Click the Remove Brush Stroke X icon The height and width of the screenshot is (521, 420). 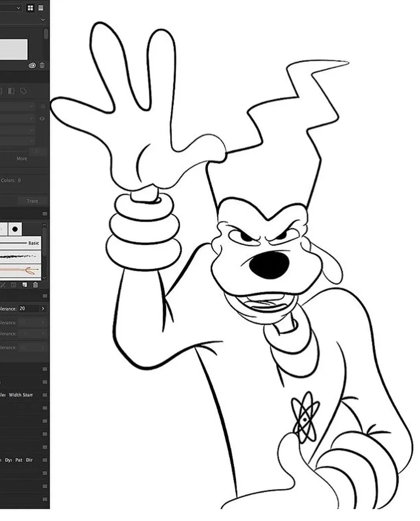click(2, 285)
